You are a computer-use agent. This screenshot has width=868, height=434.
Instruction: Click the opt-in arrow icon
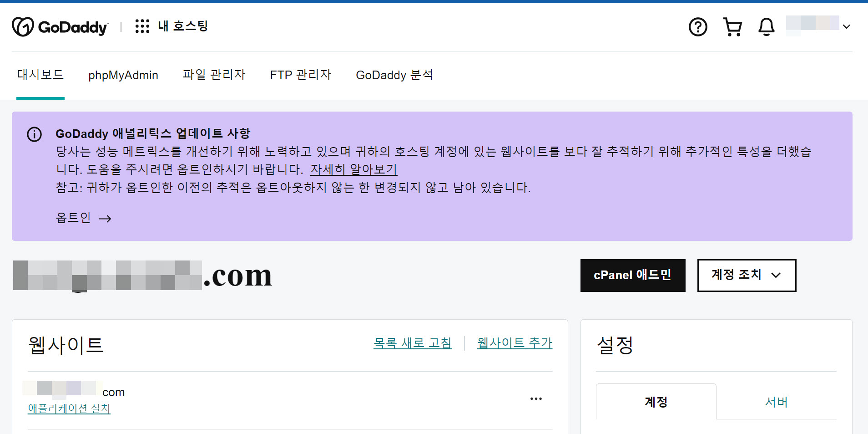[106, 218]
